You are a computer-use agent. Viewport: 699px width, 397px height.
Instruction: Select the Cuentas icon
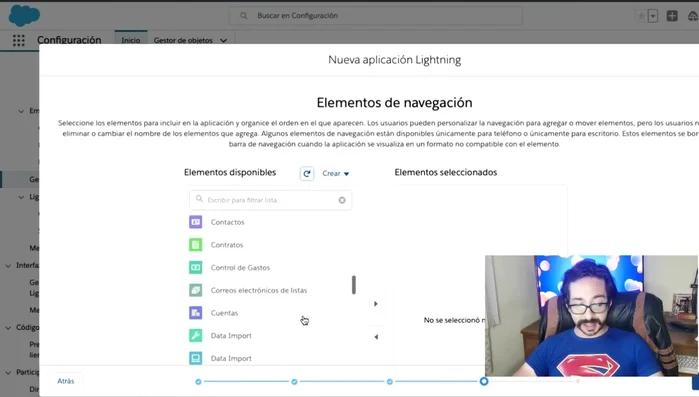(195, 313)
